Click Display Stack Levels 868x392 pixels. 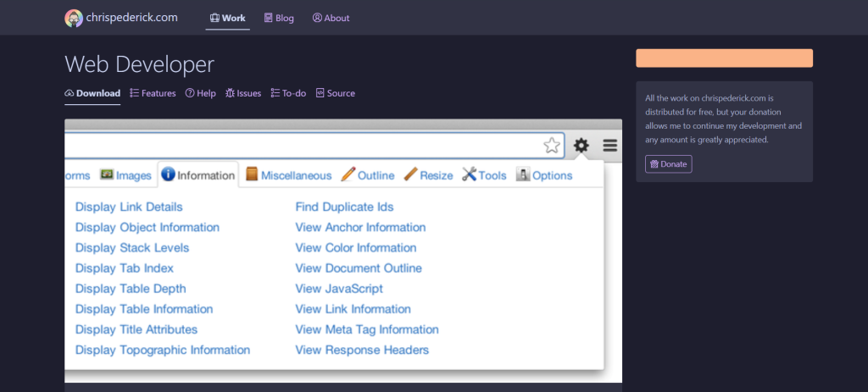[x=132, y=248]
